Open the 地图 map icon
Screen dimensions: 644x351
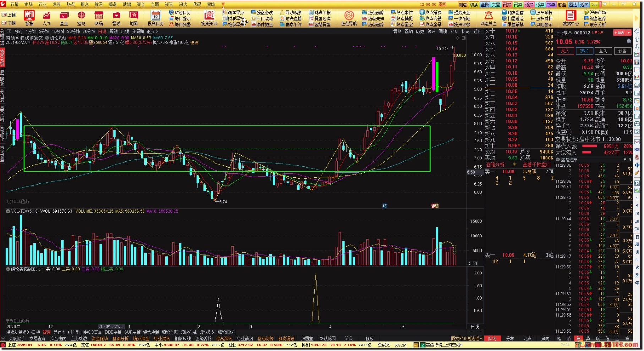point(133,18)
